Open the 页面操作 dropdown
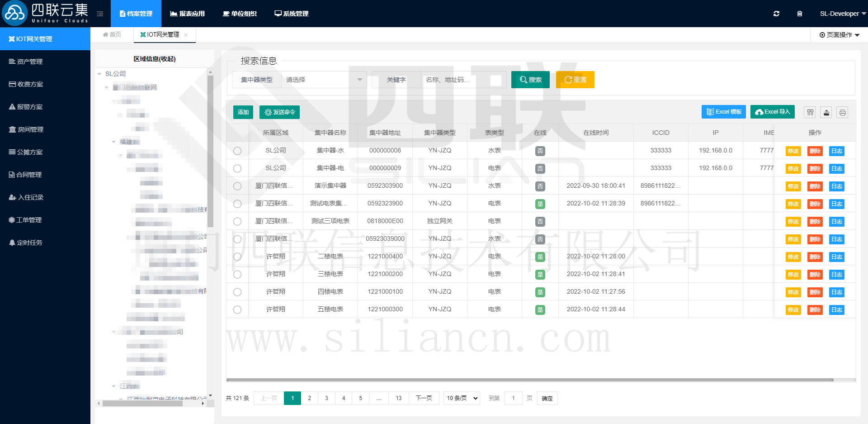Viewport: 868px width, 424px height. (x=840, y=35)
